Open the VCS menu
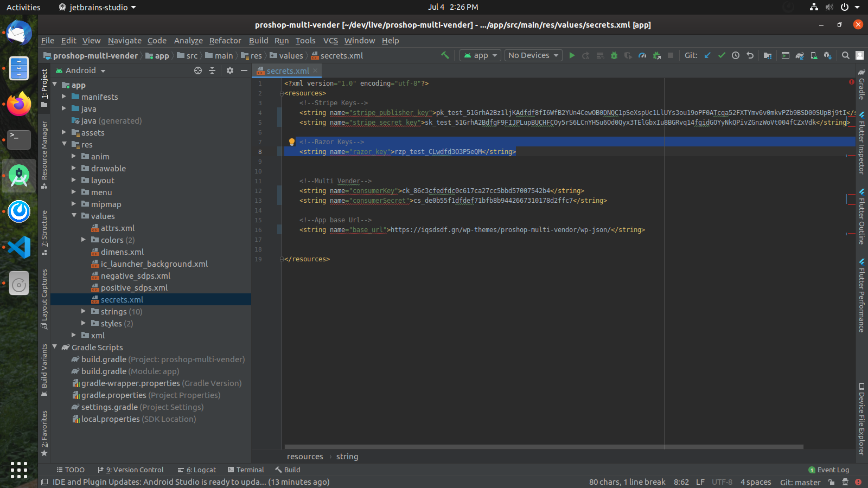This screenshot has width=868, height=488. pos(330,41)
